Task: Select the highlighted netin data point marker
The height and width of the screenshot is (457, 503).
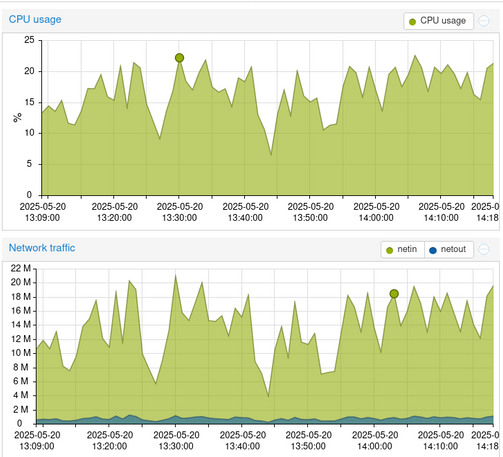Action: (x=394, y=294)
